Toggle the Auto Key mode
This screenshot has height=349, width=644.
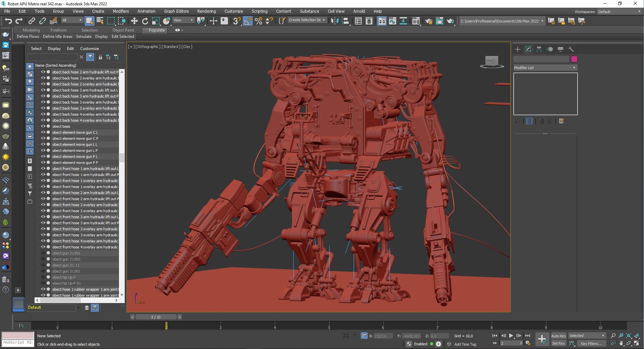coord(558,336)
